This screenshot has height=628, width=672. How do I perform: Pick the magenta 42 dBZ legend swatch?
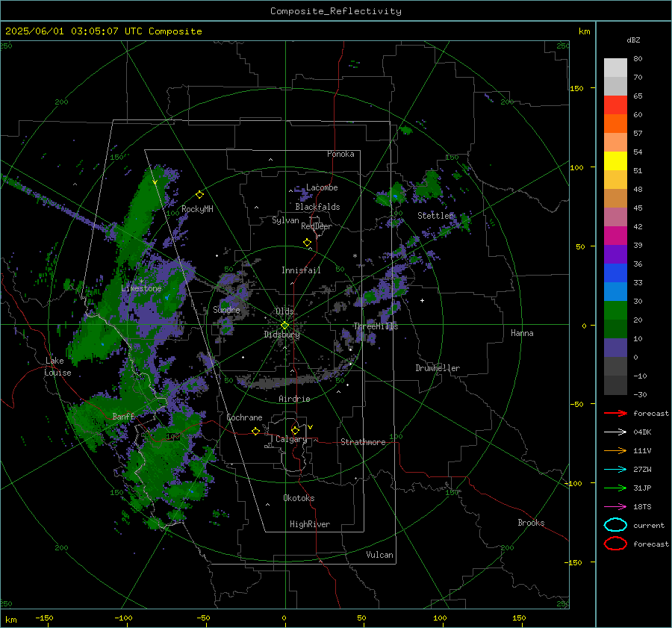615,235
